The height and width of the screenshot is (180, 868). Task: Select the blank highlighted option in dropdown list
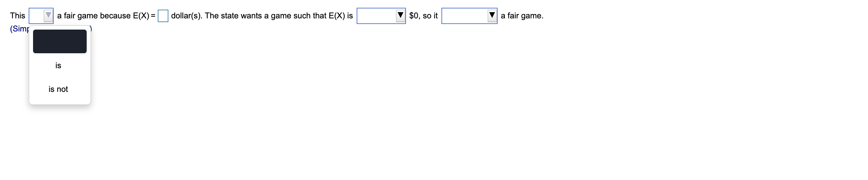tap(60, 41)
